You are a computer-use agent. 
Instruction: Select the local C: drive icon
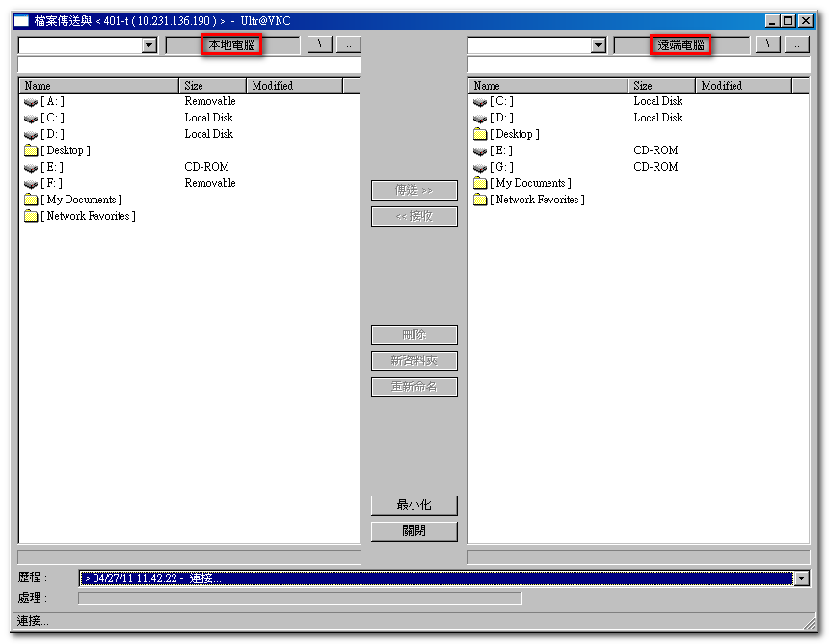pos(31,119)
